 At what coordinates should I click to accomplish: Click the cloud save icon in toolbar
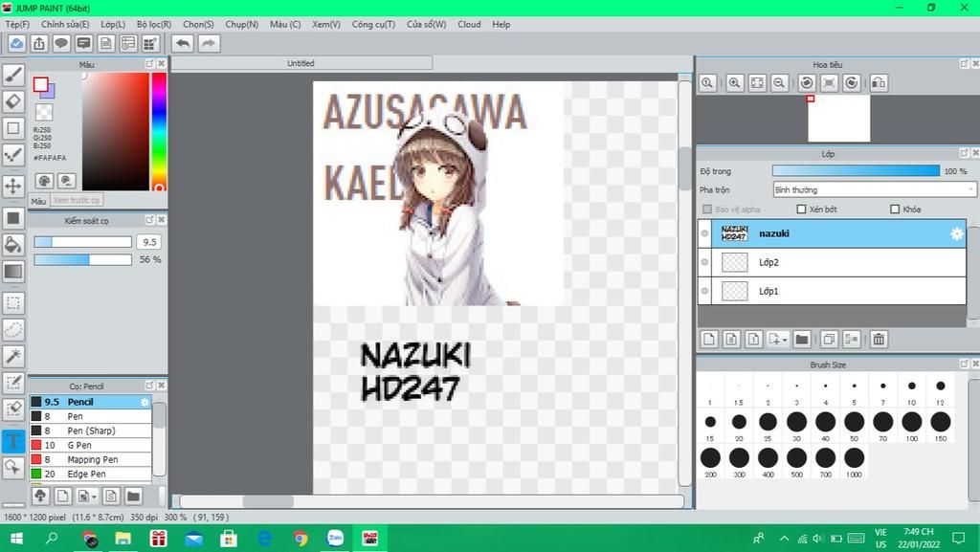point(17,43)
